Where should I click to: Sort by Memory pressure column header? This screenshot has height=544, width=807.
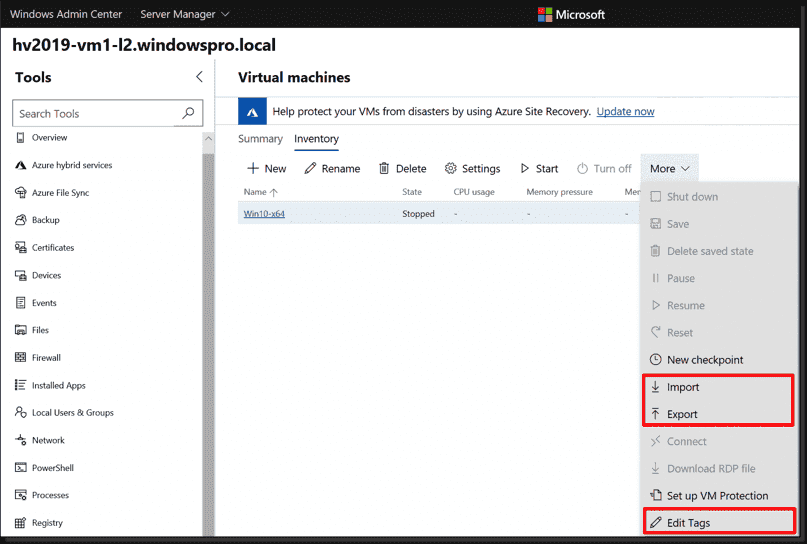click(x=559, y=192)
